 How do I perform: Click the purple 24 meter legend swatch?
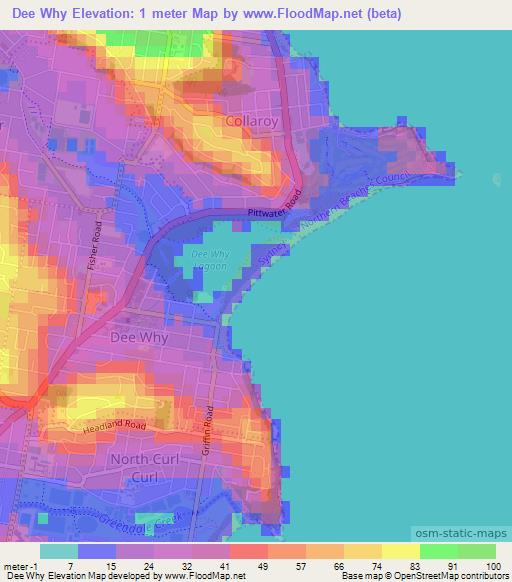tap(135, 551)
